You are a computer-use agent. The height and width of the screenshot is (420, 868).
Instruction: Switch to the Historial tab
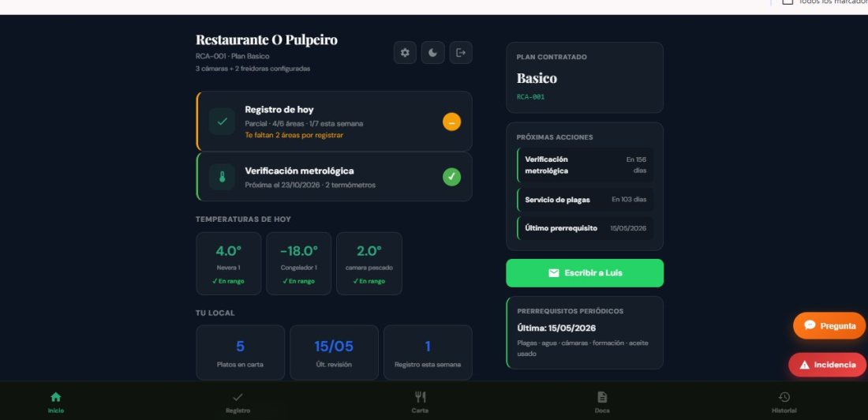[784, 403]
